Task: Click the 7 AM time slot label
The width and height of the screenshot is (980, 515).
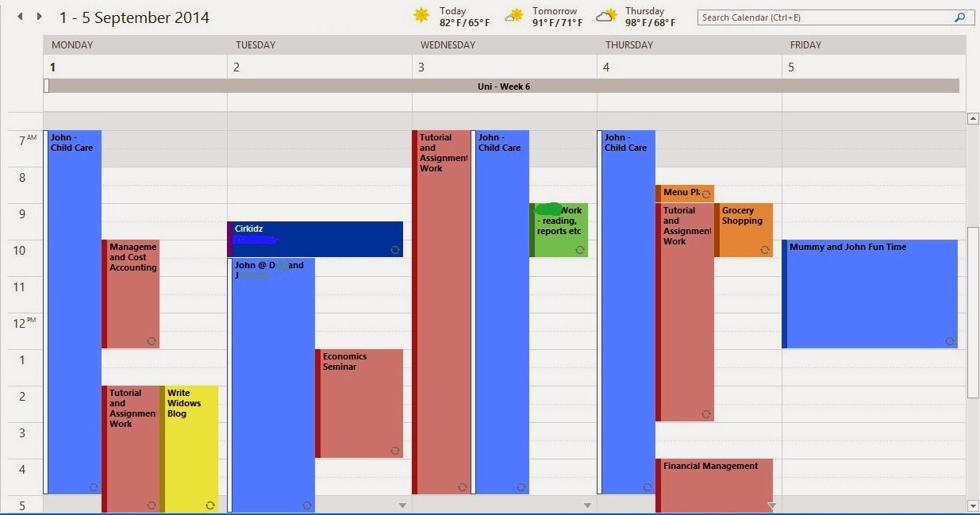Action: click(x=27, y=140)
